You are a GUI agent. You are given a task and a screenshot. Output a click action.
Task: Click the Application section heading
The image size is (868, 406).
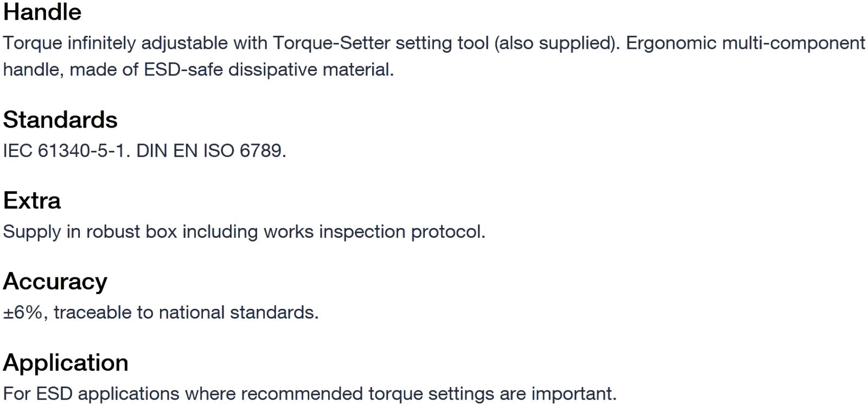pos(66,363)
